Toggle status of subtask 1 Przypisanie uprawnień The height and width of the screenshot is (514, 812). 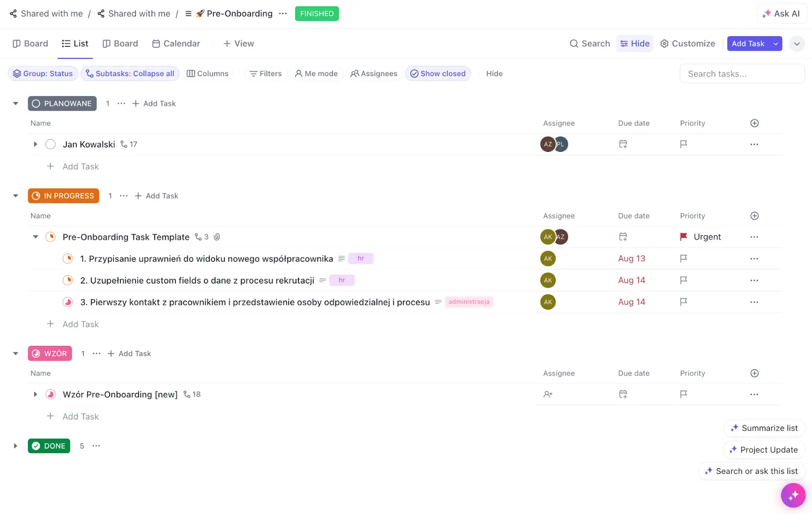point(67,259)
